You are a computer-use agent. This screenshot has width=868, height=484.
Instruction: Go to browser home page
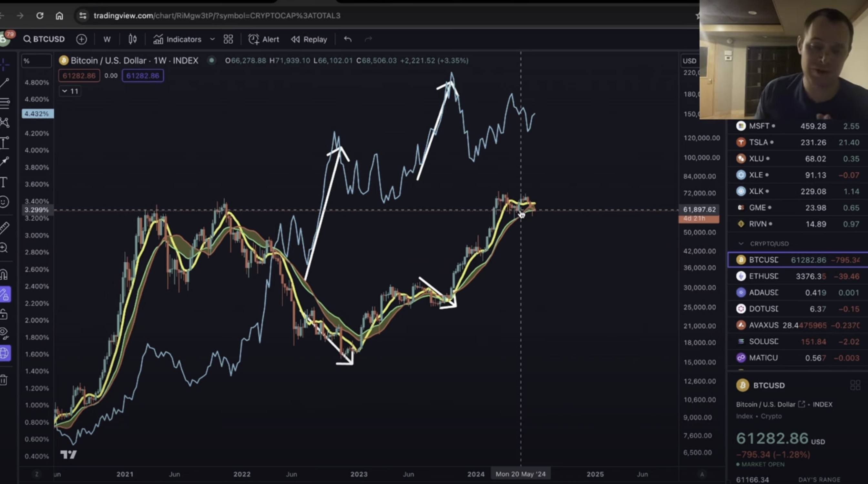click(x=59, y=15)
